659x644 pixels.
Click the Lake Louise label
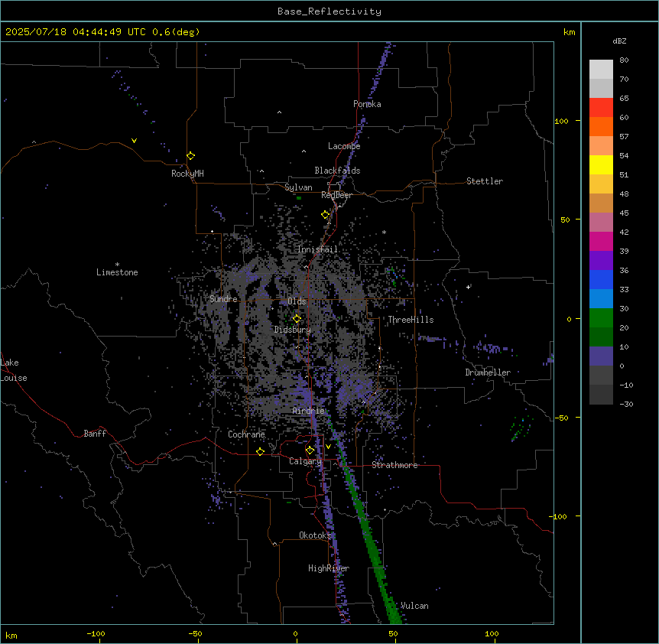tap(14, 370)
